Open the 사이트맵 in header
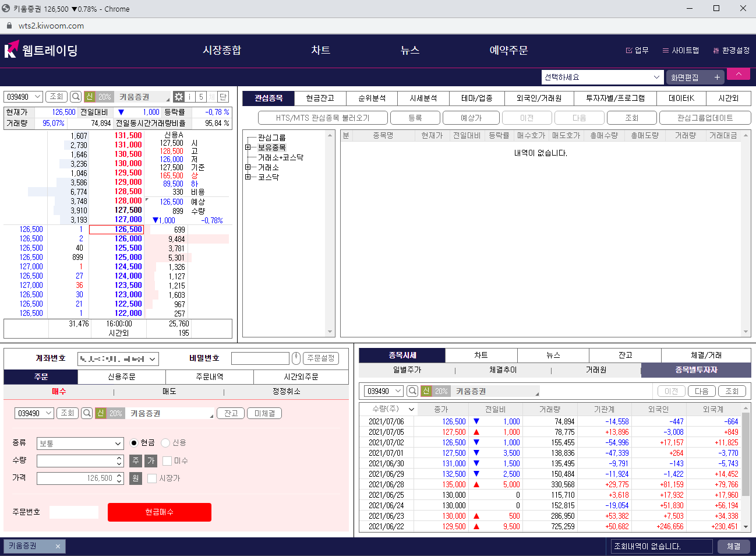This screenshot has height=556, width=756. (x=680, y=51)
